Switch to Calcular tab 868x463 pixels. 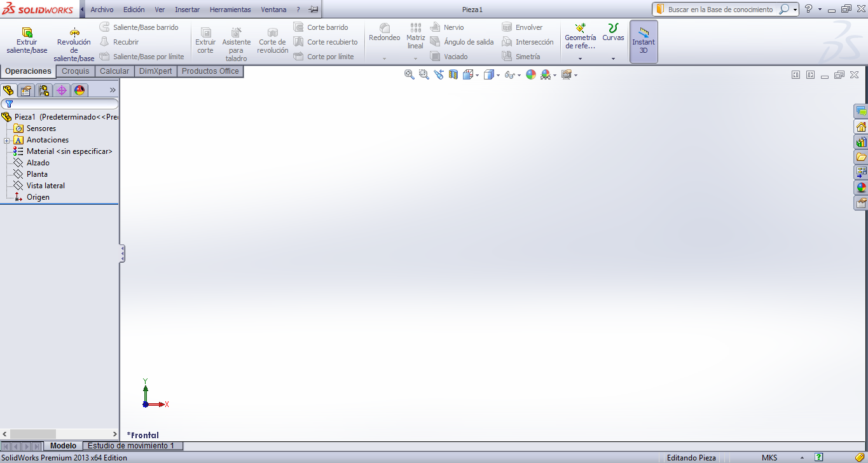[x=114, y=71]
